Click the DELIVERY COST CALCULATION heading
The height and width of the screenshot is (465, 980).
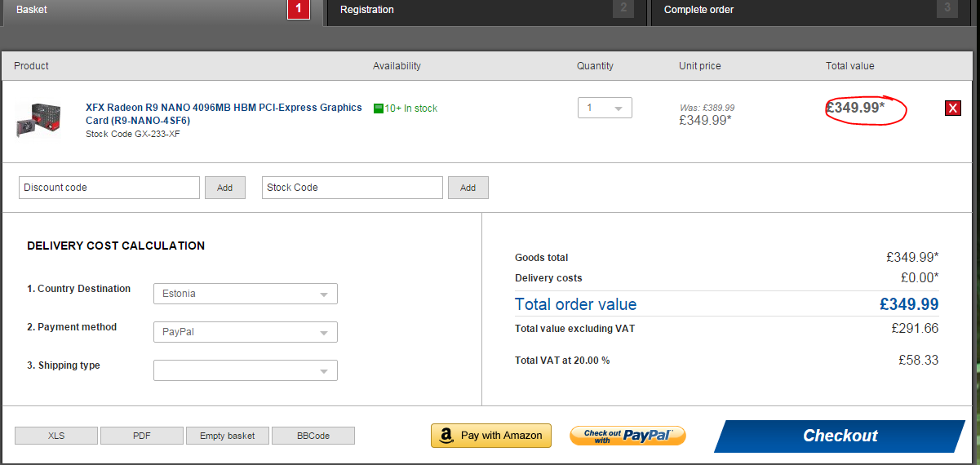(116, 246)
